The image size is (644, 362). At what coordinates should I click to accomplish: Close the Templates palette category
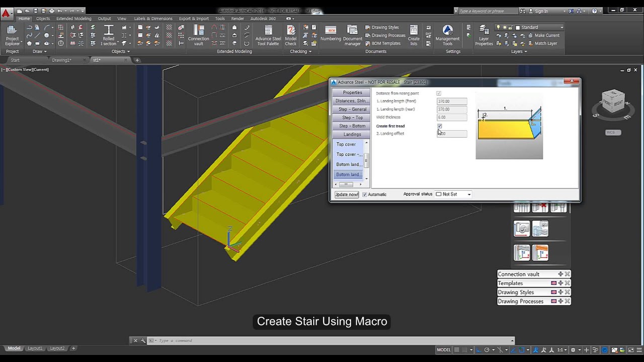click(567, 283)
